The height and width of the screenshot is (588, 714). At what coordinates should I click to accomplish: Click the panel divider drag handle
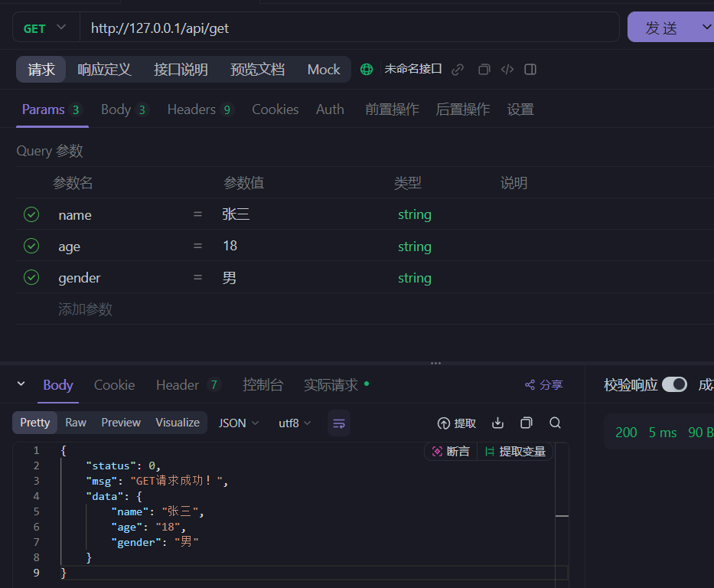pyautogui.click(x=435, y=363)
